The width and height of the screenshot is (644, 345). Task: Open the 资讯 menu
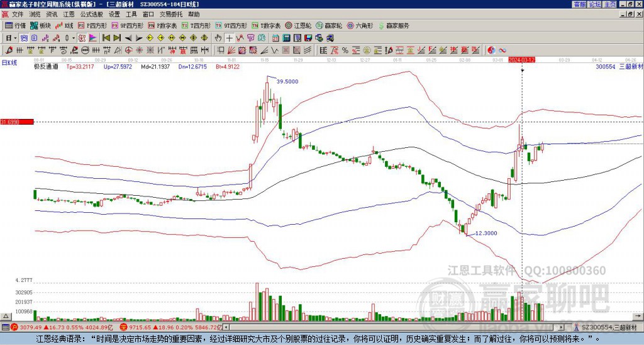point(52,14)
